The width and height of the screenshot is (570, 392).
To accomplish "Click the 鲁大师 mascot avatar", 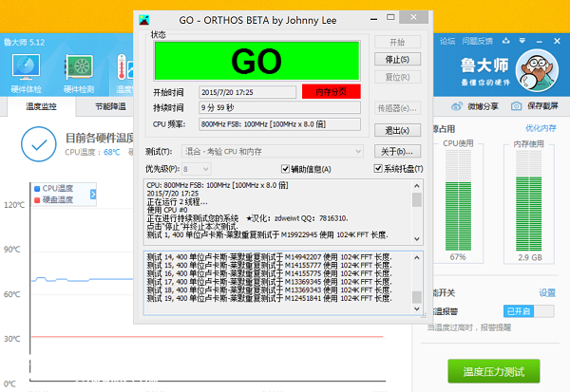I will (x=537, y=70).
